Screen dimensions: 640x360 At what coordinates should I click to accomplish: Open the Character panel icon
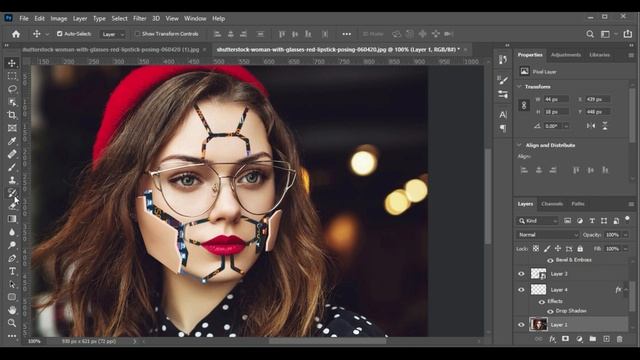[503, 115]
